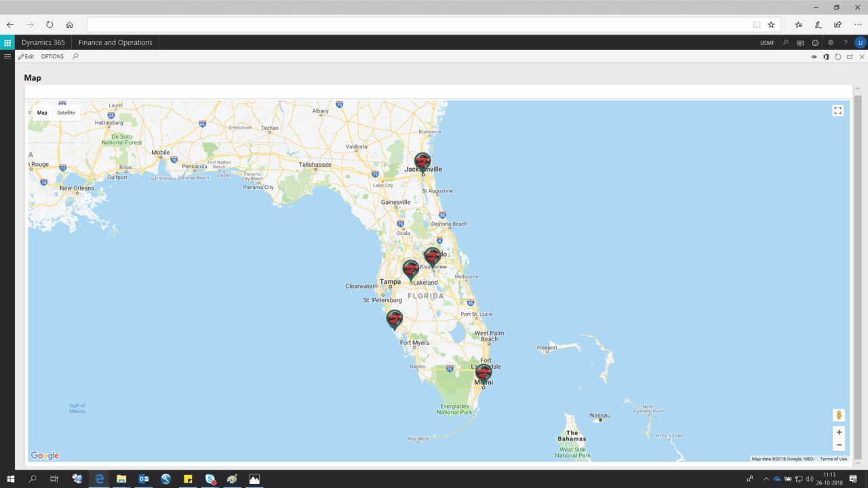Open Outlook from the taskbar
The width and height of the screenshot is (868, 488).
(x=144, y=479)
